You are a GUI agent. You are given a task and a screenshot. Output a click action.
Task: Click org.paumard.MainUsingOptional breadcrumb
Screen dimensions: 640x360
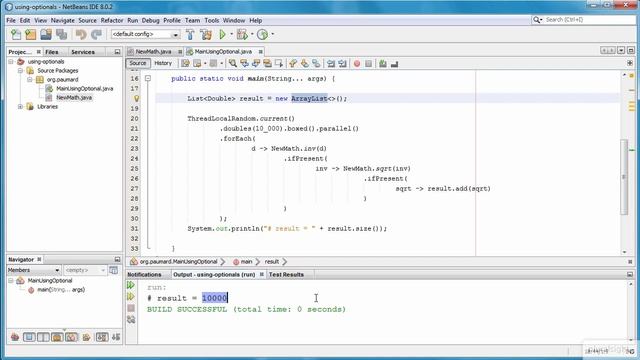tap(178, 262)
